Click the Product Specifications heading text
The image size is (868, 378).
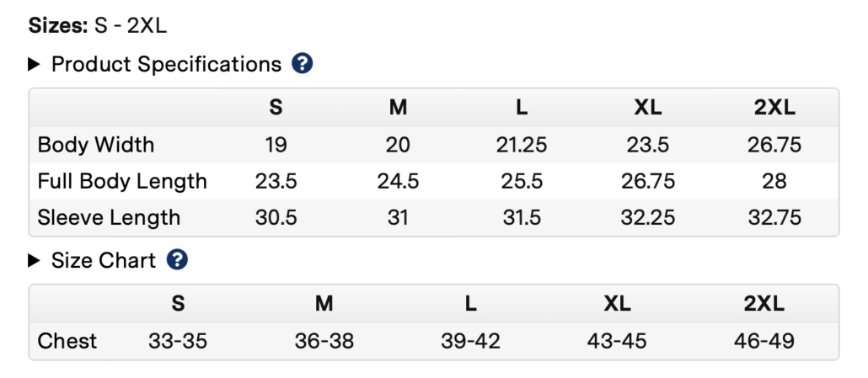point(166,64)
